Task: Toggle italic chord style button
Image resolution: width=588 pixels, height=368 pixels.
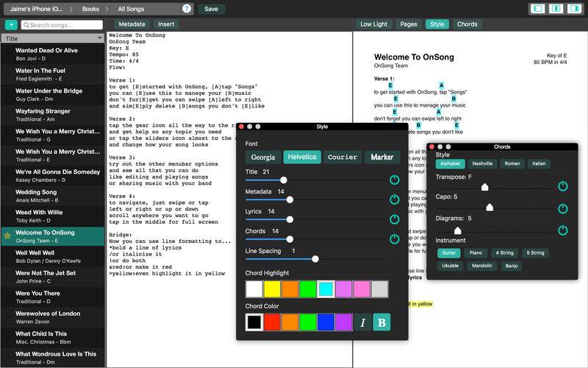Action: [362, 322]
